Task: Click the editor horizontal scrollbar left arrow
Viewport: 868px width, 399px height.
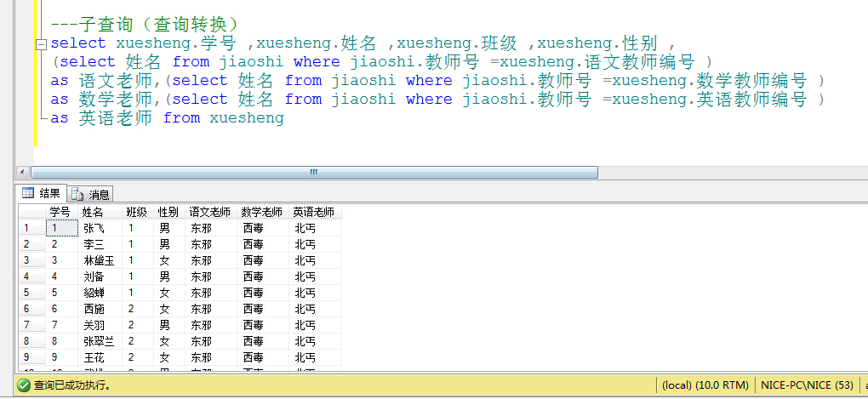Action: [x=23, y=172]
